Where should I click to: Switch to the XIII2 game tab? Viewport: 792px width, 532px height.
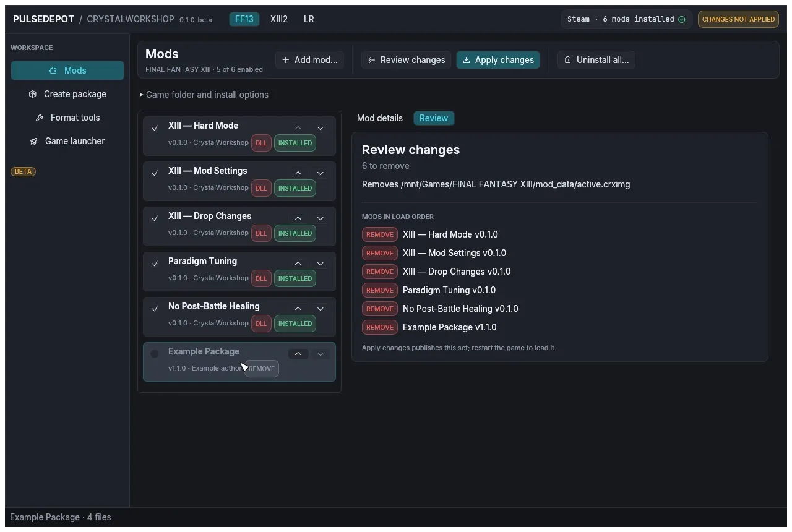point(279,19)
